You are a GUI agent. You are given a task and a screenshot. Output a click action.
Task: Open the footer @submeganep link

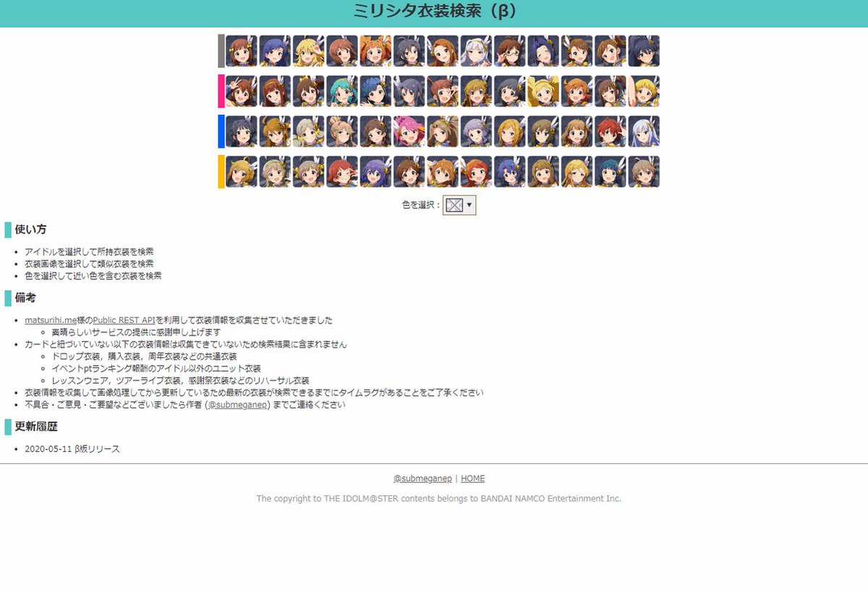pyautogui.click(x=422, y=479)
